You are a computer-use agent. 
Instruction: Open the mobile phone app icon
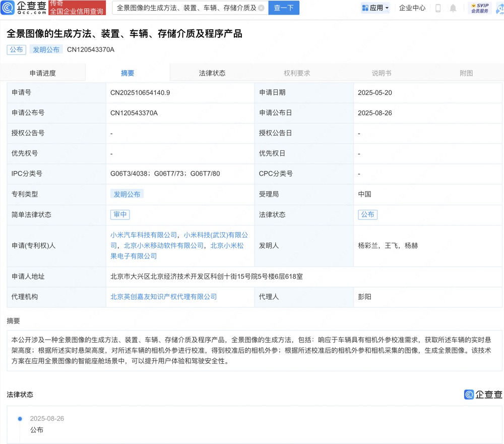438,8
